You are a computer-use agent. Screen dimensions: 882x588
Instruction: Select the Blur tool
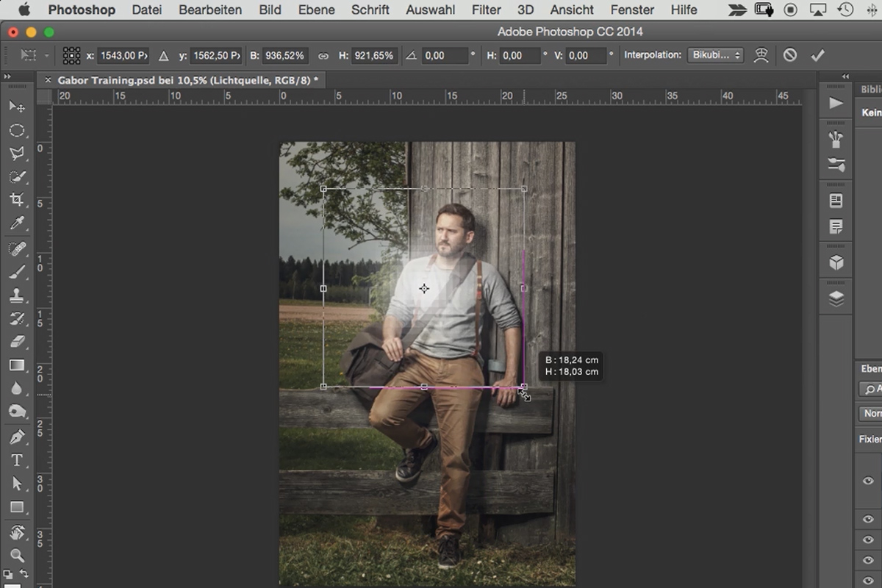[17, 389]
